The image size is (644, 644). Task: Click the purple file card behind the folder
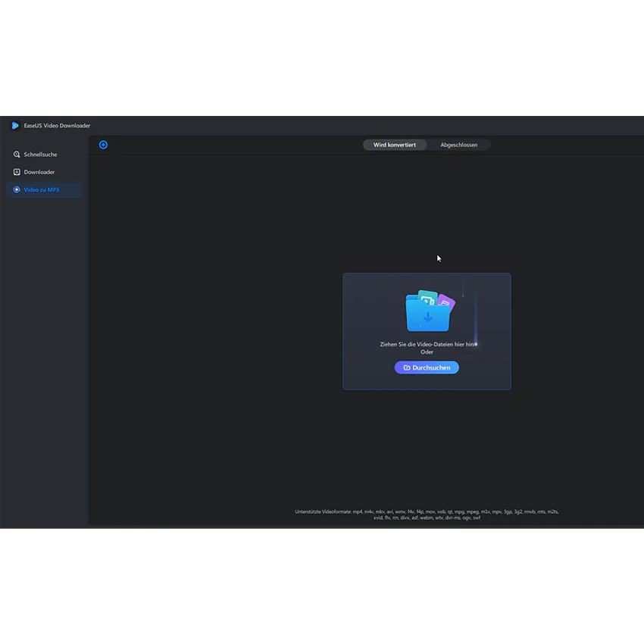click(446, 303)
